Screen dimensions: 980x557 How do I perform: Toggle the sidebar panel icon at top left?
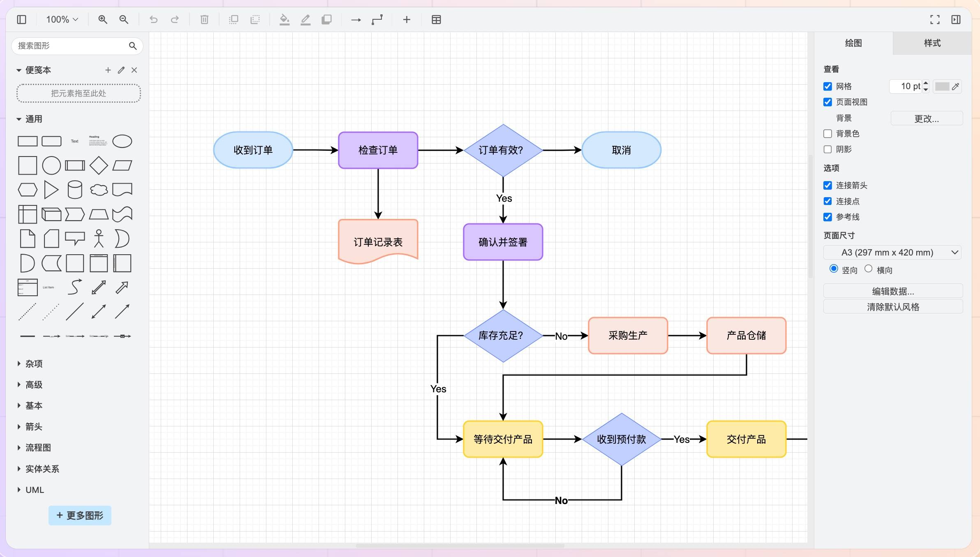pyautogui.click(x=22, y=19)
